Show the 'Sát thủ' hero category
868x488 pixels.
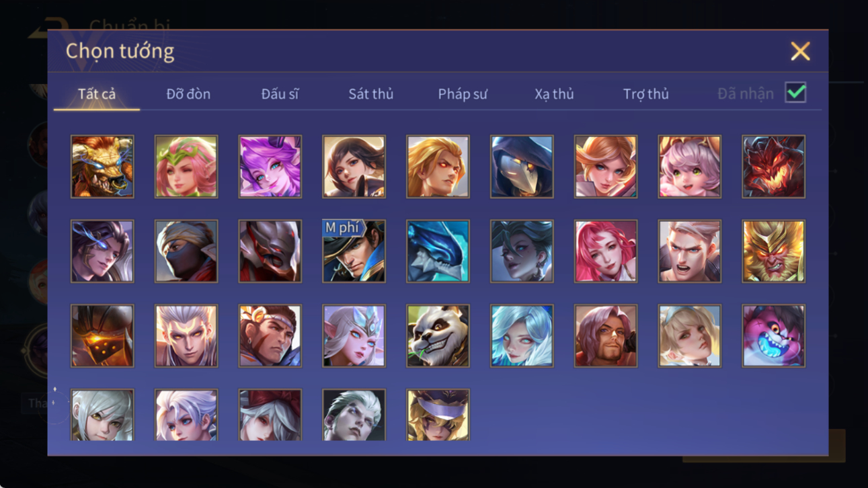coord(370,94)
